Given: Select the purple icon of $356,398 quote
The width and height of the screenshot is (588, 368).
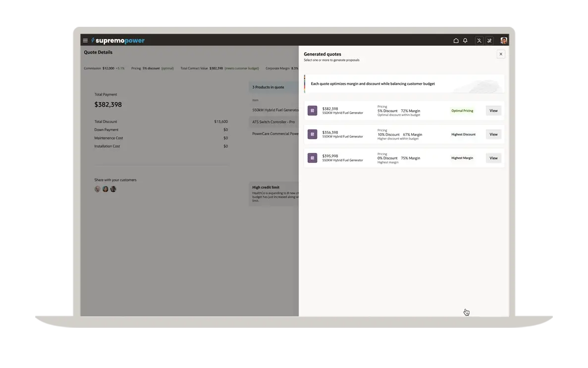Looking at the screenshot, I should 312,134.
